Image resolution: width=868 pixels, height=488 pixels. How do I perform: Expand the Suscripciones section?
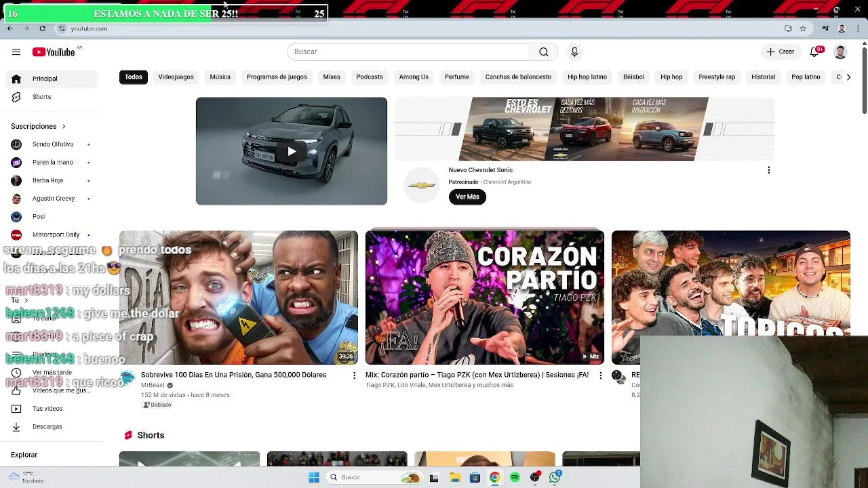pos(39,127)
